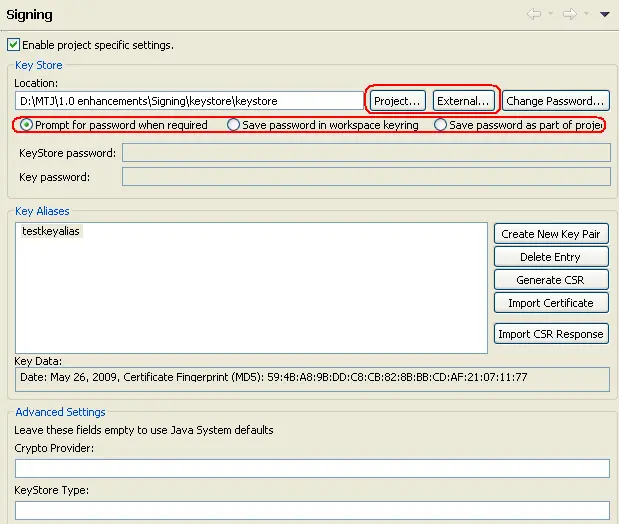This screenshot has height=524, width=619.
Task: Click the Signing page title
Action: [x=30, y=15]
